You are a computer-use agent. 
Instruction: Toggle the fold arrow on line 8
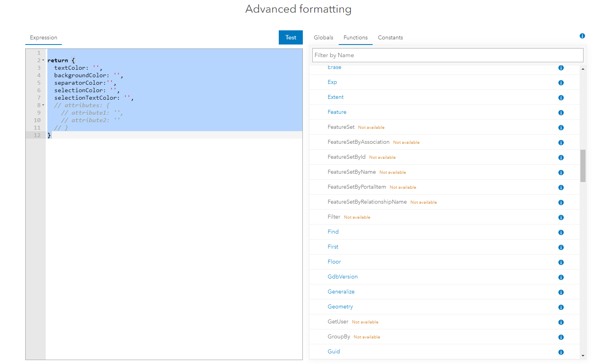[x=43, y=105]
